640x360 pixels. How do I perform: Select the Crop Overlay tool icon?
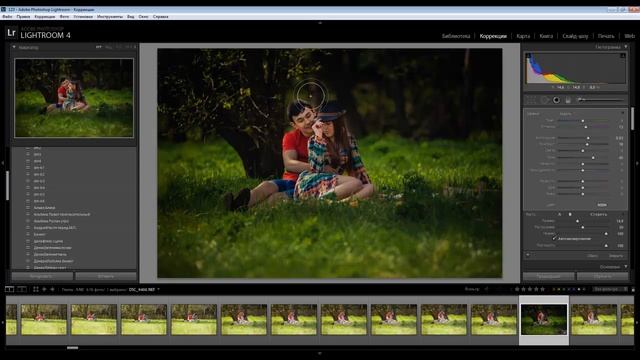point(531,100)
